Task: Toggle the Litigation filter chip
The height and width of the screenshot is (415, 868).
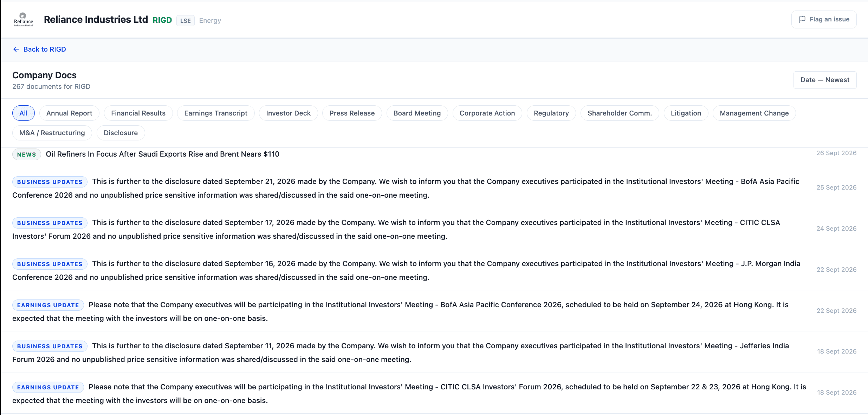Action: [686, 113]
